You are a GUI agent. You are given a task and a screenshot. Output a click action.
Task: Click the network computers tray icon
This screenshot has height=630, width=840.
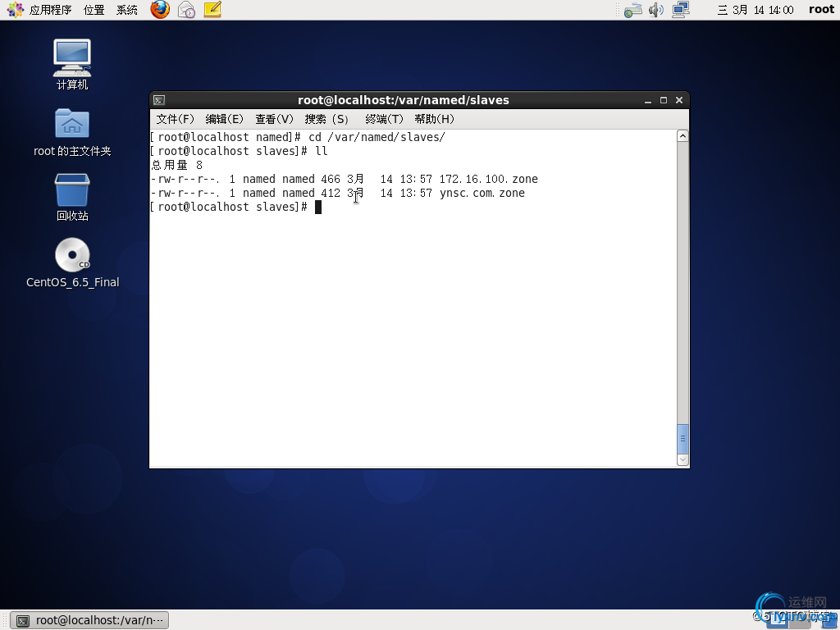tap(680, 10)
